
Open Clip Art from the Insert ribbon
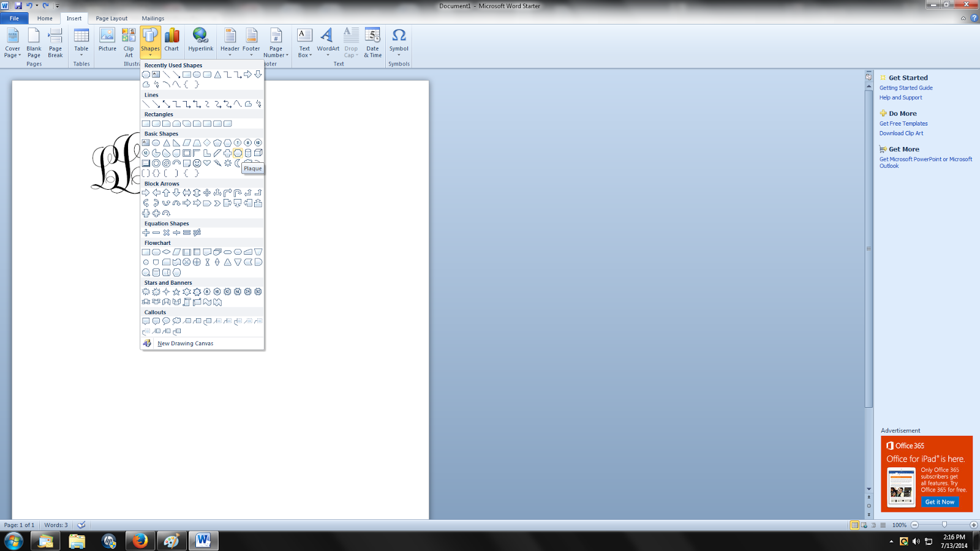tap(129, 43)
